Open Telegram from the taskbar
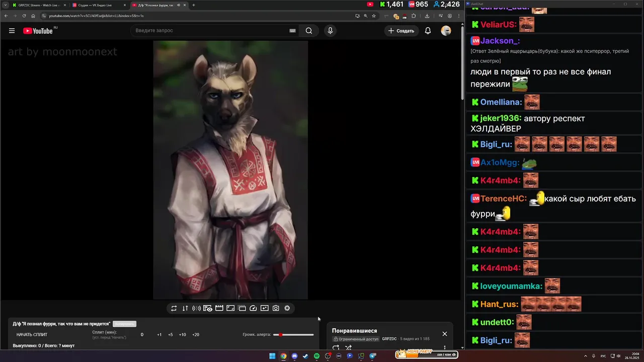The height and width of the screenshot is (362, 644). point(373,356)
